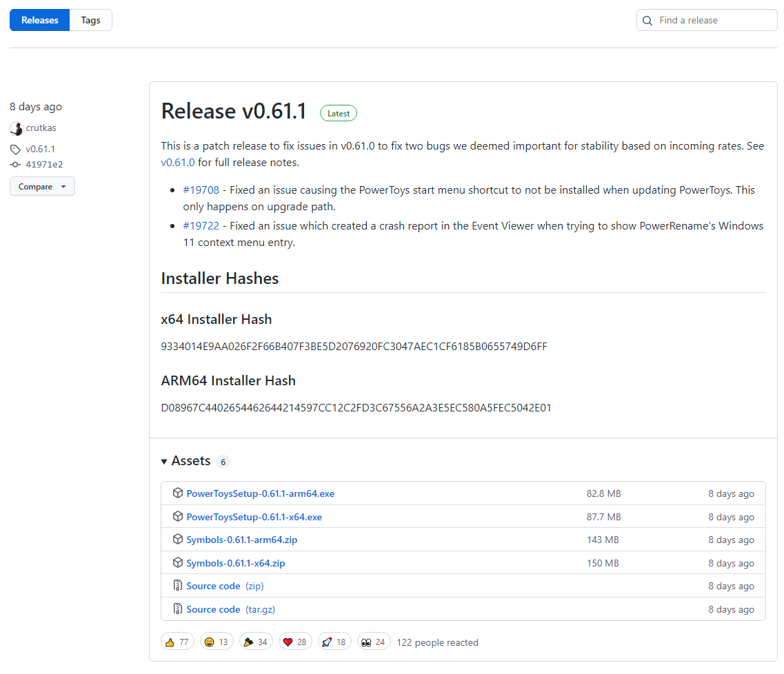Open the Compare dropdown

[42, 186]
